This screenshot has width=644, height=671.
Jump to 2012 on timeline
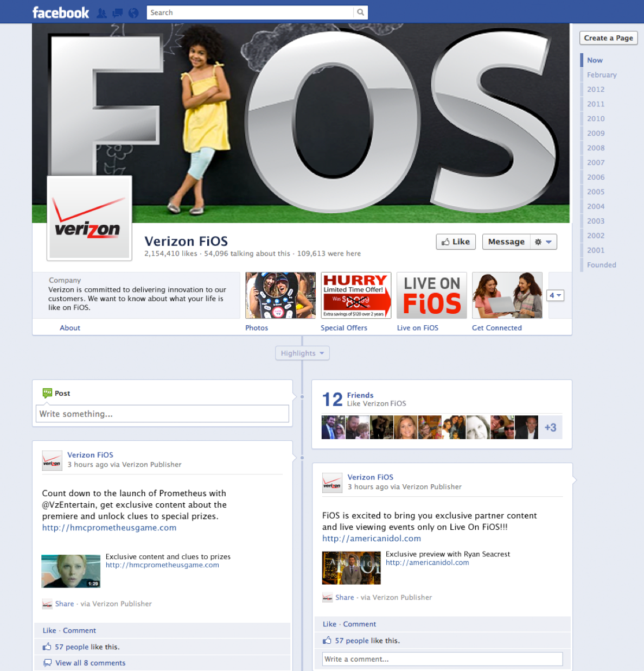click(x=596, y=90)
